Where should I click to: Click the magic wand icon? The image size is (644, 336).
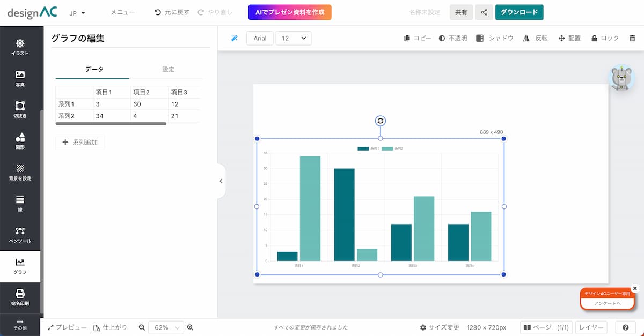pyautogui.click(x=234, y=39)
